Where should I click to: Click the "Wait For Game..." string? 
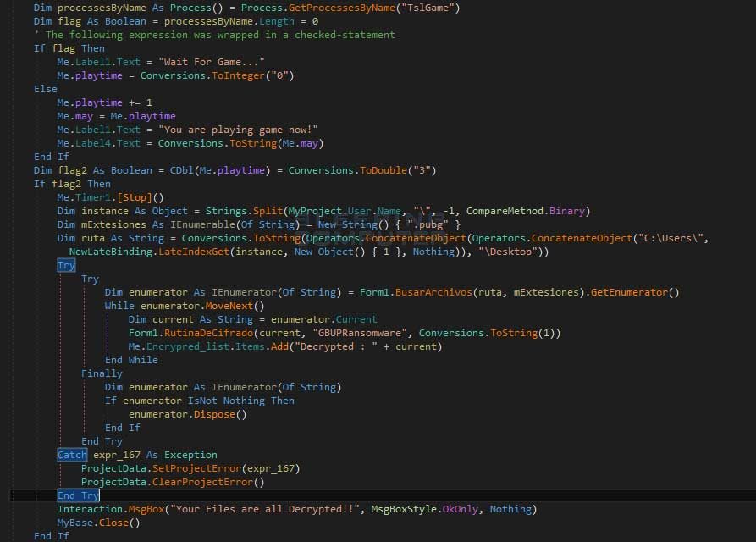pos(211,62)
